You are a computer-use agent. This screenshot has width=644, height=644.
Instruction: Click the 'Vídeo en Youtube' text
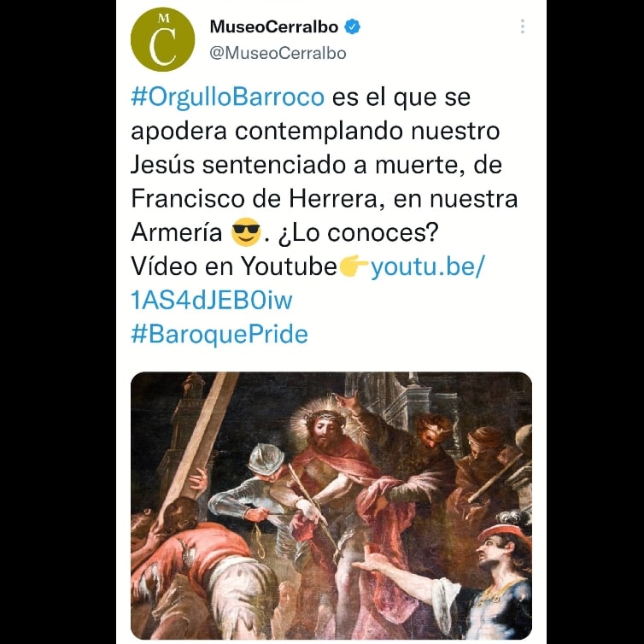click(x=234, y=266)
